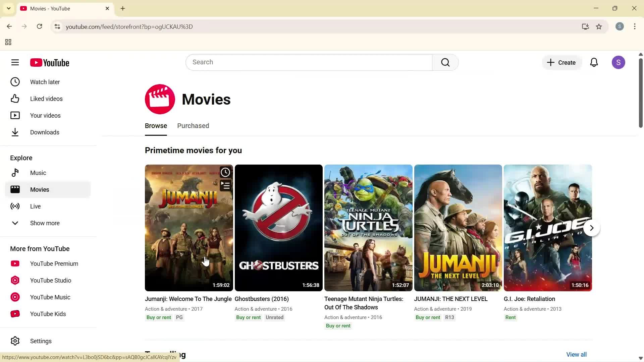Open View all for trending movies

click(576, 354)
